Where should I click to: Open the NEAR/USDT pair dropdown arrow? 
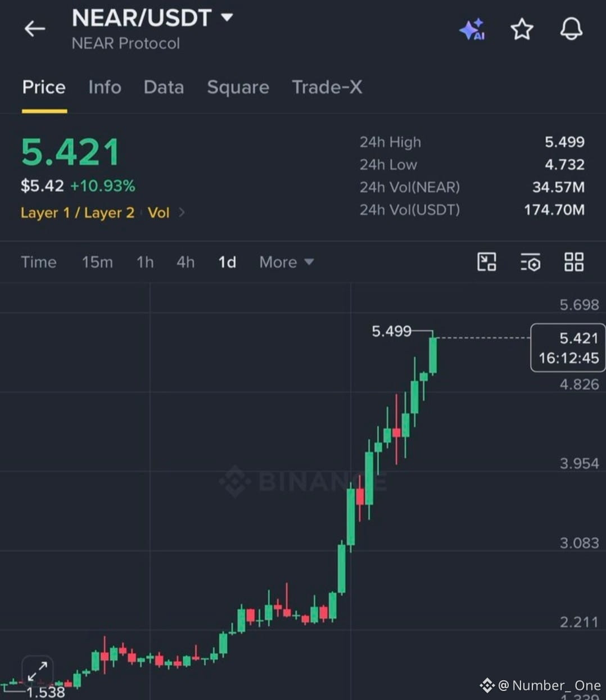point(227,17)
